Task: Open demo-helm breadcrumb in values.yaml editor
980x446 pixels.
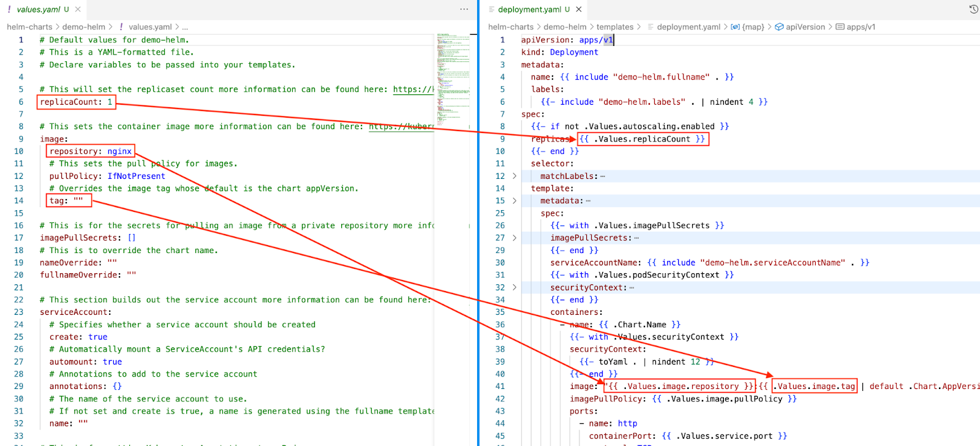Action: (84, 27)
